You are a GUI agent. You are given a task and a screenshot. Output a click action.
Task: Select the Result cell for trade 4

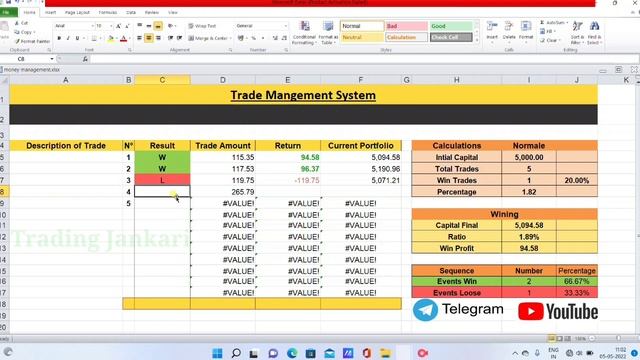[x=162, y=191]
